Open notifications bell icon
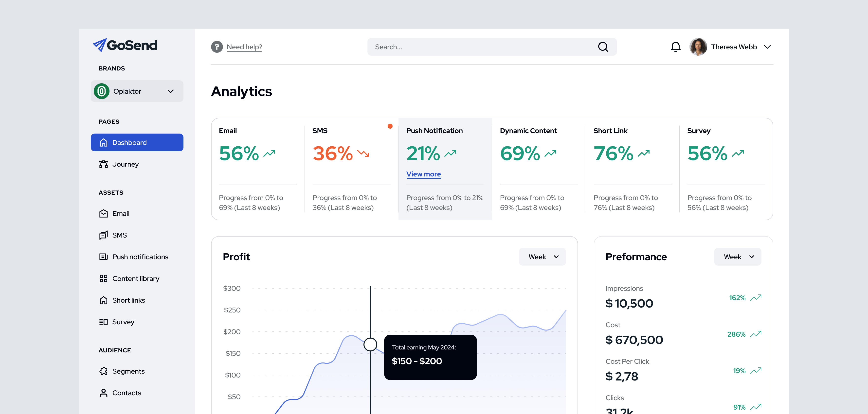Screen dimensions: 868x414 pyautogui.click(x=675, y=47)
